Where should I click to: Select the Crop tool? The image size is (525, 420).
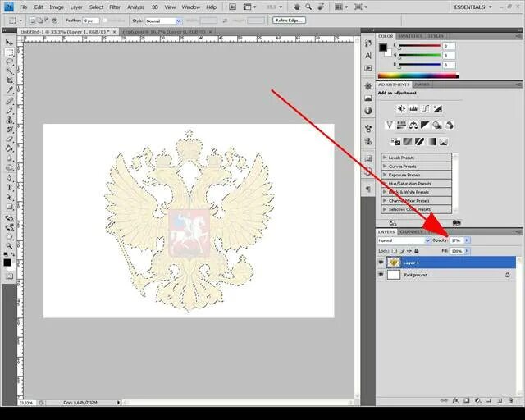[x=9, y=80]
